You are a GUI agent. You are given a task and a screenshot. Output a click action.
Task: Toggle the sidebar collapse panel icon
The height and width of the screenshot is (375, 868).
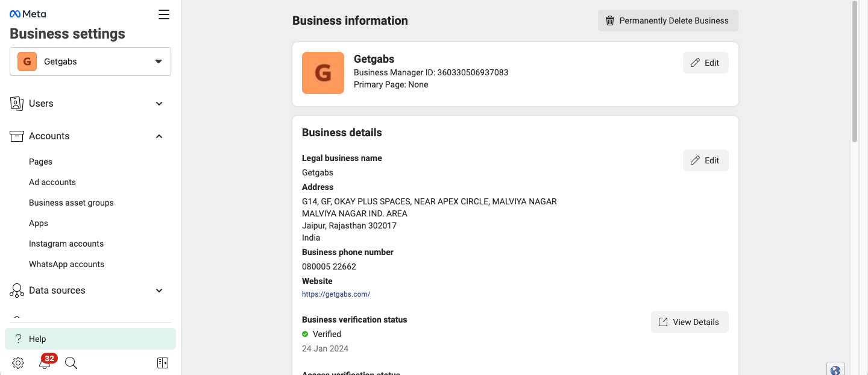tap(163, 363)
